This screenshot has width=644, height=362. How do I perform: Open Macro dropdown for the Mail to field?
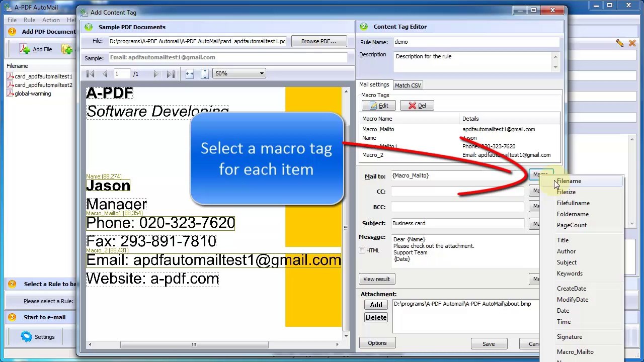(x=540, y=175)
